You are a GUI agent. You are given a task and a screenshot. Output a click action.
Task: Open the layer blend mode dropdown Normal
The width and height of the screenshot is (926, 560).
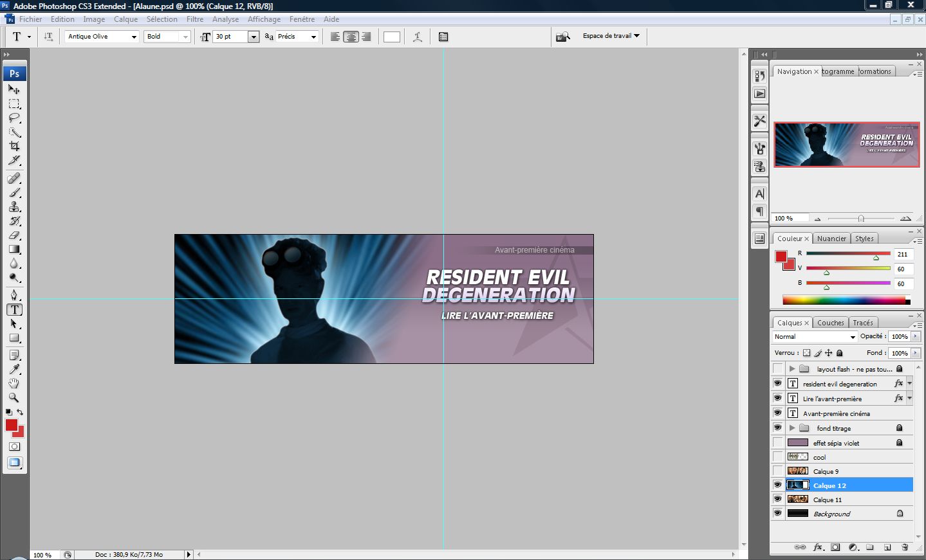click(815, 337)
